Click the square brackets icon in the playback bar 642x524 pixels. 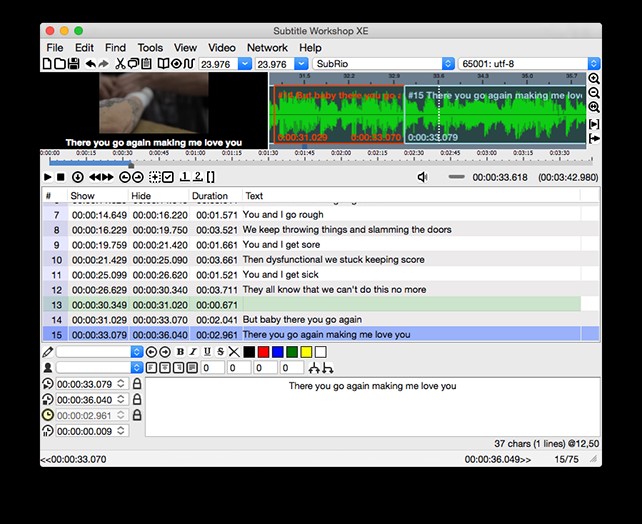210,177
